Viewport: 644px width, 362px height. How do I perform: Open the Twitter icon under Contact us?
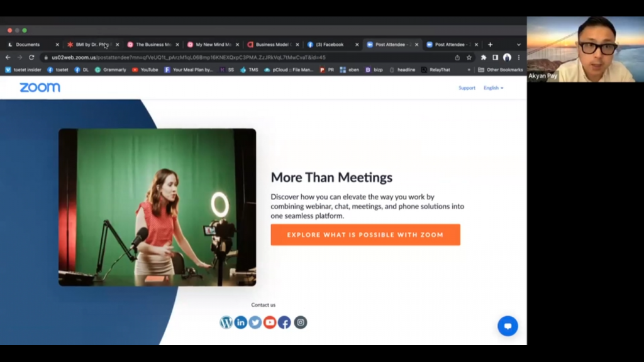pyautogui.click(x=255, y=322)
